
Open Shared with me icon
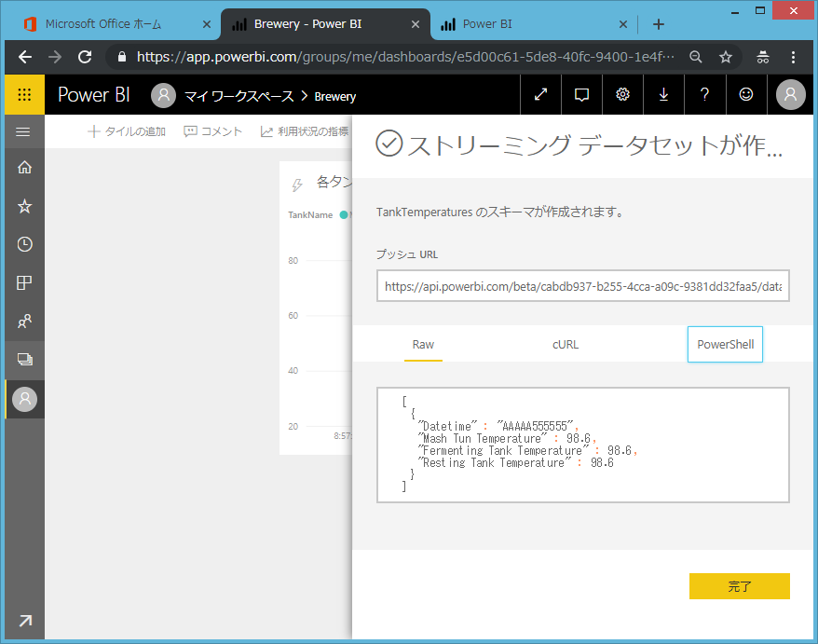[24, 322]
